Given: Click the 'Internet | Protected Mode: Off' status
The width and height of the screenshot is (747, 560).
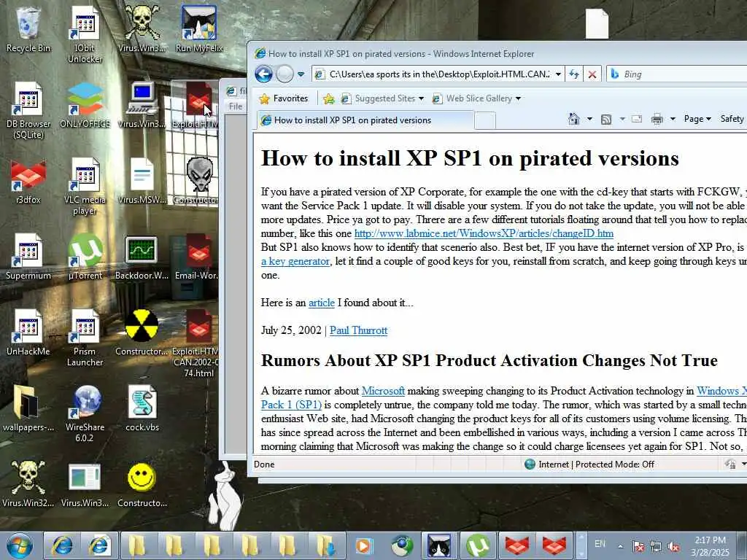Looking at the screenshot, I should 589,464.
